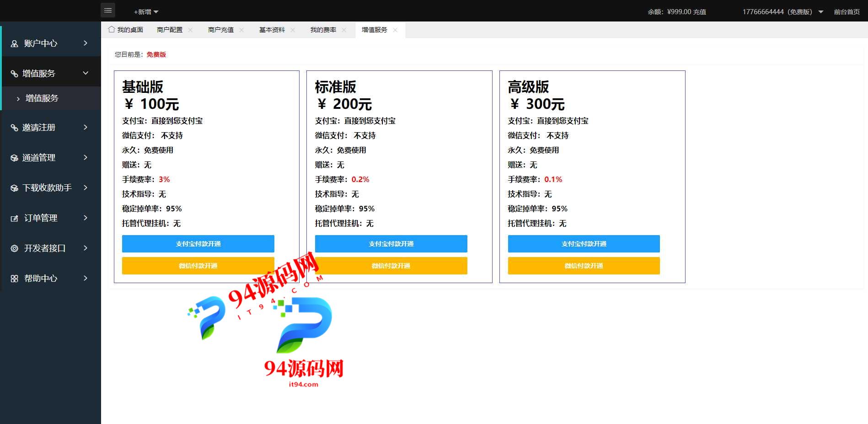
Task: Click the home icon on the 我的桌面 tab
Action: (112, 29)
